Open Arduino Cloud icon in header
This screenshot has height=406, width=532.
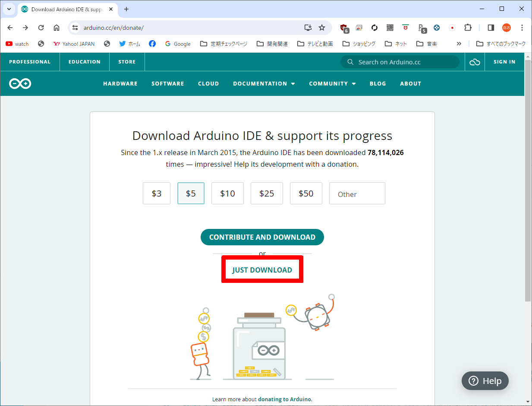pos(475,62)
